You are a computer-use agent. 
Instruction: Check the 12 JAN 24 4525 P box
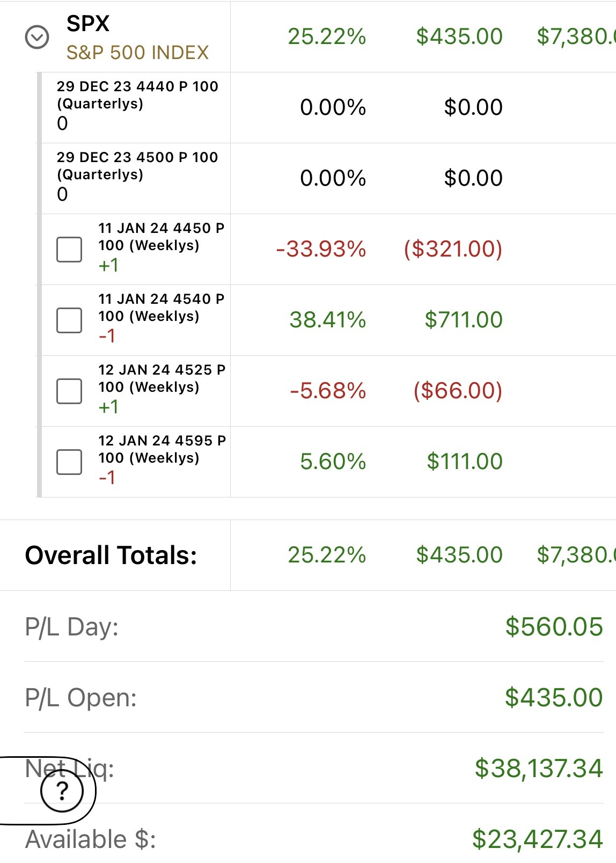(x=69, y=391)
